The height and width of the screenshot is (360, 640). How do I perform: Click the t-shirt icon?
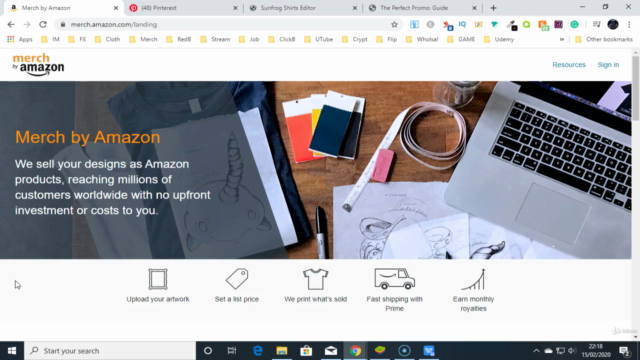click(x=316, y=279)
